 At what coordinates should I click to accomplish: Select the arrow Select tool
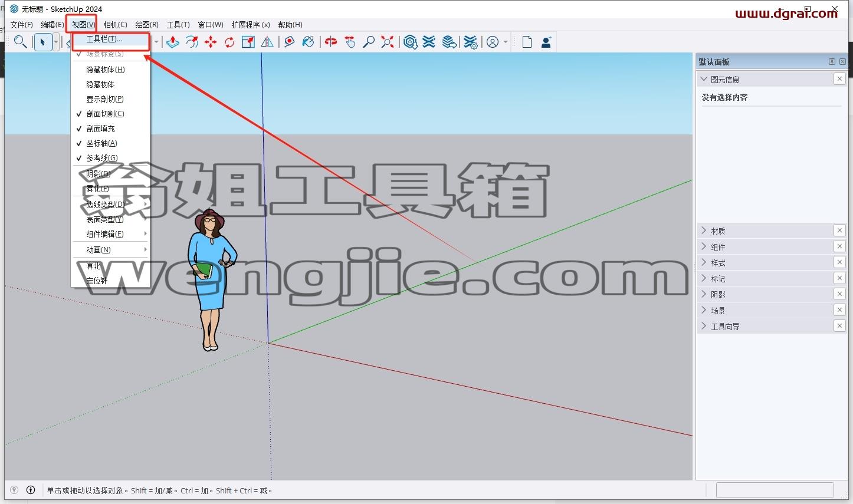pos(42,42)
